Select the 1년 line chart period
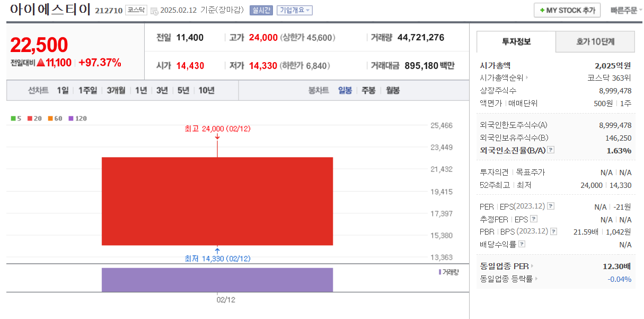Screen dimensions: 644x319 click(141, 90)
